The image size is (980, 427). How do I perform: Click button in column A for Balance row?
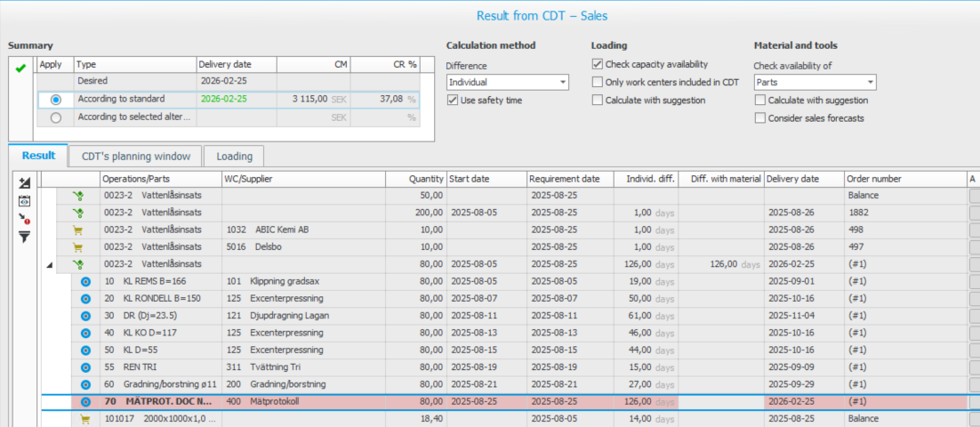tap(974, 196)
